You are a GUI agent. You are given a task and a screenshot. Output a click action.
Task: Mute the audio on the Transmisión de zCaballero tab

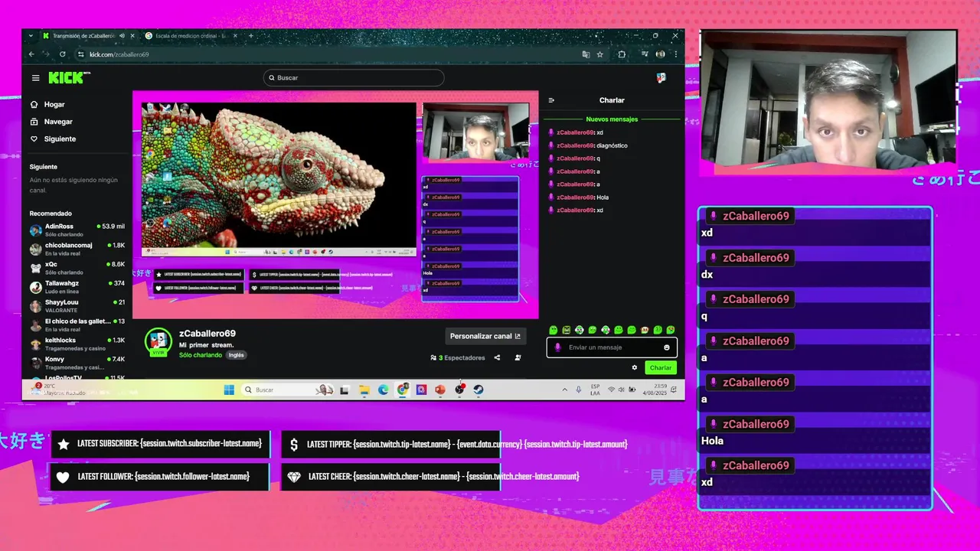pos(122,36)
